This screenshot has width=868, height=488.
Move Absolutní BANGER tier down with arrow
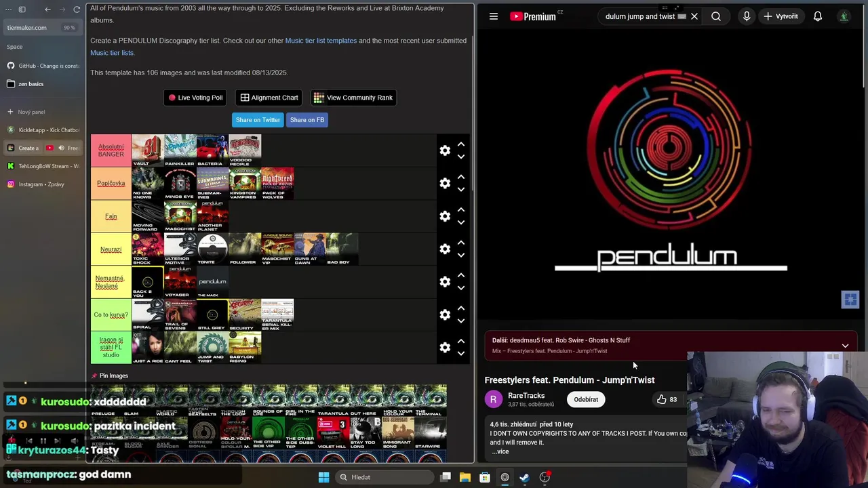click(x=461, y=157)
